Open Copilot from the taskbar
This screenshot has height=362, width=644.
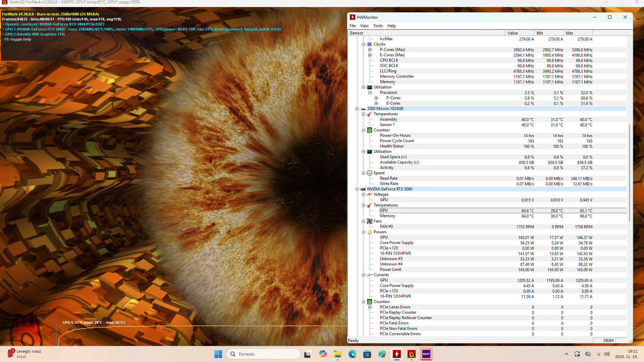click(323, 354)
